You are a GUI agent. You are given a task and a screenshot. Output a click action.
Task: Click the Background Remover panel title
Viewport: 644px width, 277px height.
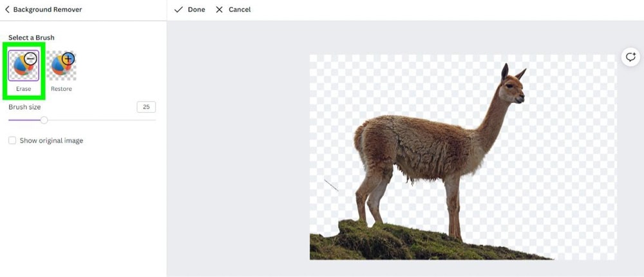tap(48, 10)
